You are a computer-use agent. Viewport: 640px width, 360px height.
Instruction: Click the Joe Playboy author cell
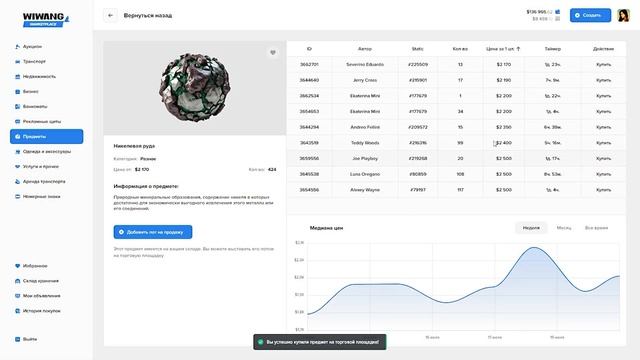(365, 158)
